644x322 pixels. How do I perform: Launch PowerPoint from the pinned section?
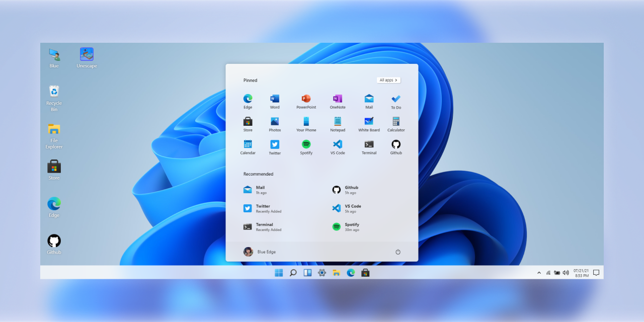click(306, 99)
